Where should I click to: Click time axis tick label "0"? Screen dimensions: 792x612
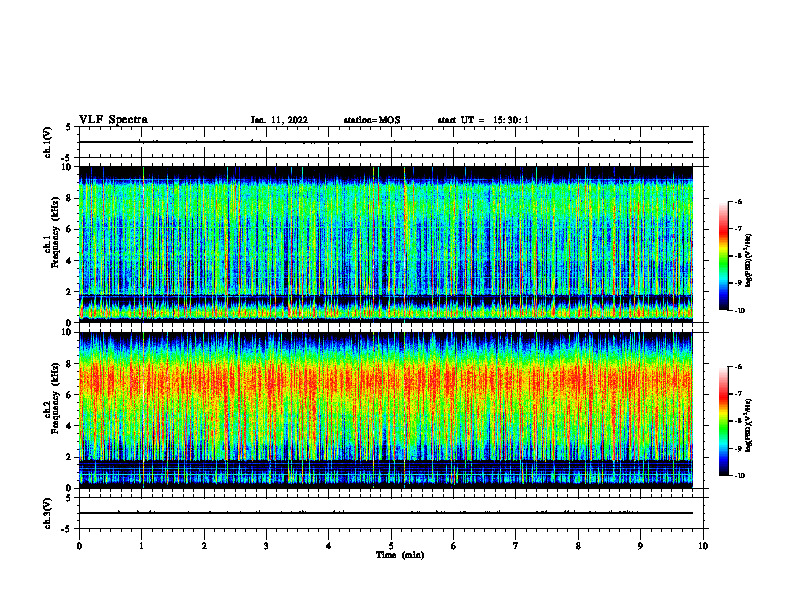79,546
